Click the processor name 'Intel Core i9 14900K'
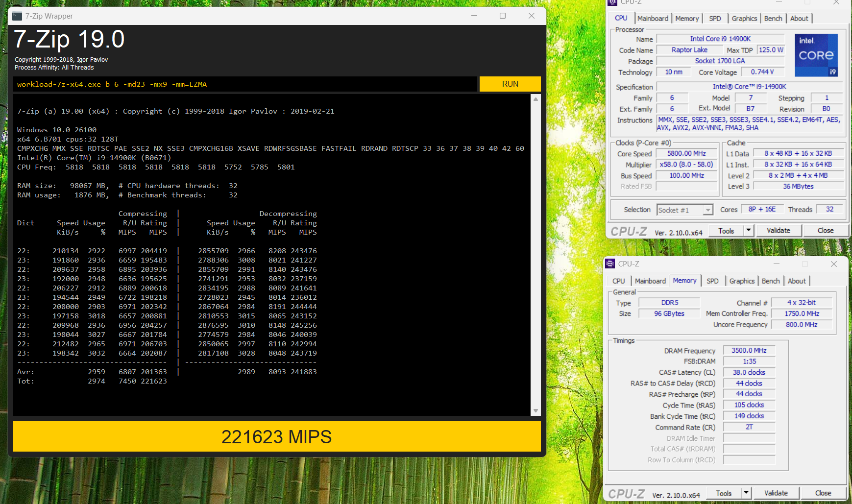 [x=720, y=39]
